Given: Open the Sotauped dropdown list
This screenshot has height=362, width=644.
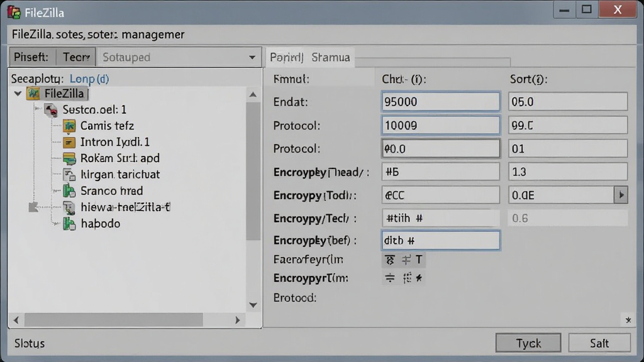Looking at the screenshot, I should point(252,57).
